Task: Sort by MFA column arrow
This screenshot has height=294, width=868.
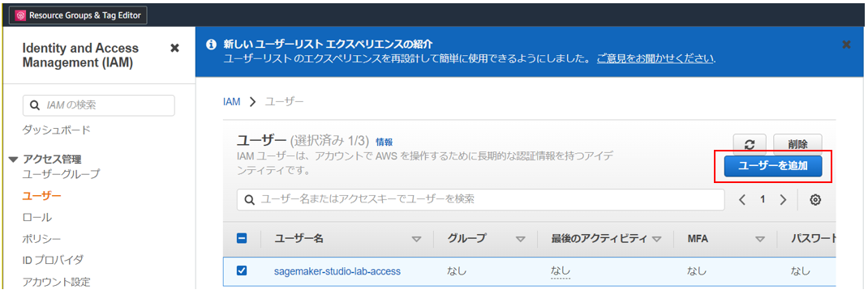Action: coord(760,239)
